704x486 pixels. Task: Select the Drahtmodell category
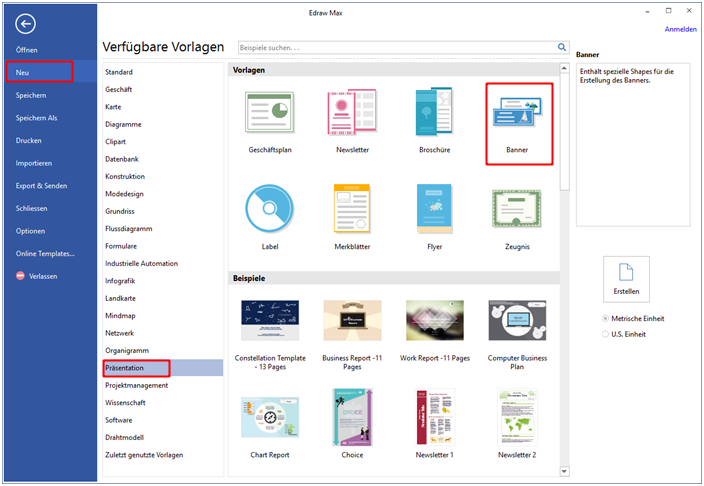124,437
